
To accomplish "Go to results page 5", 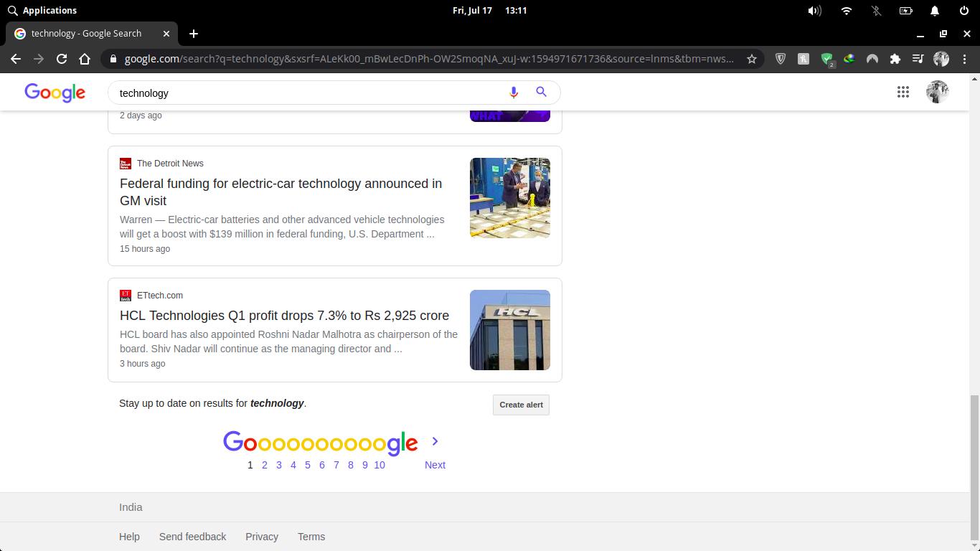I will [x=308, y=465].
